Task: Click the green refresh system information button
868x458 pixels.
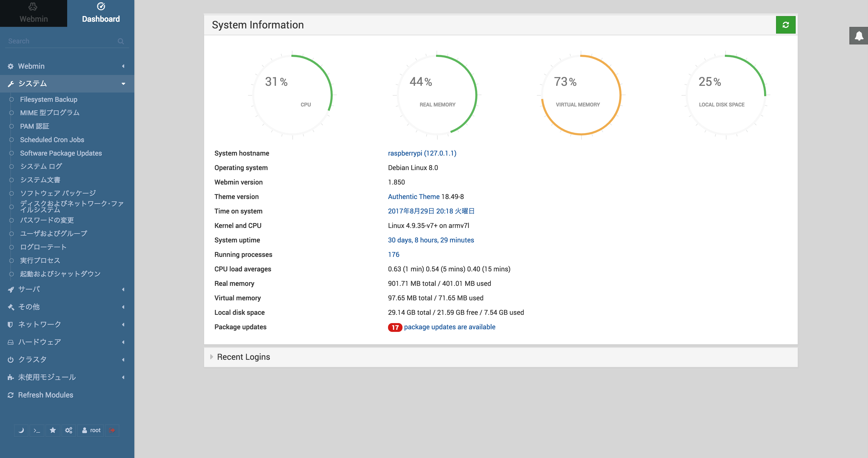Action: (x=785, y=25)
